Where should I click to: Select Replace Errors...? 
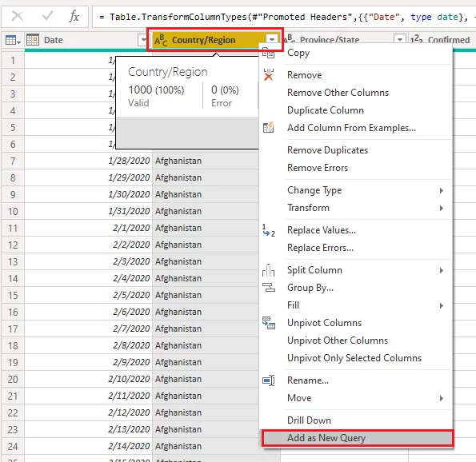tap(356, 248)
